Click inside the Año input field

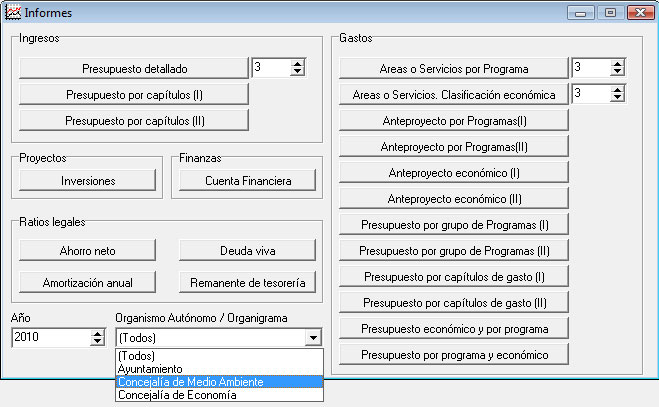pyautogui.click(x=51, y=337)
